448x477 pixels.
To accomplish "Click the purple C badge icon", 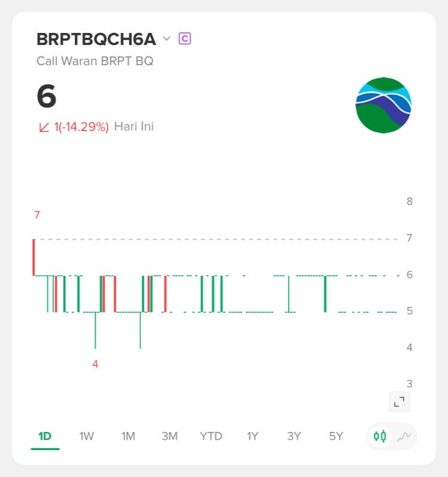I will [x=185, y=39].
